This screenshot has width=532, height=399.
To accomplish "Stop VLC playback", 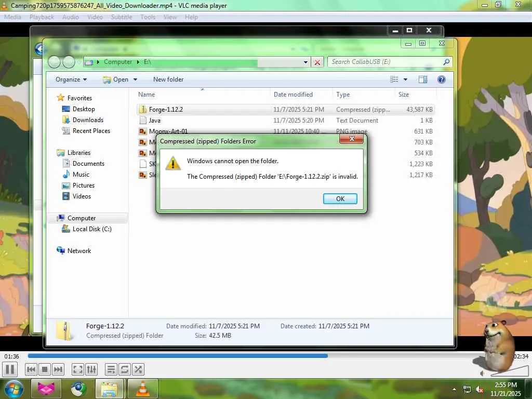I will tap(45, 369).
